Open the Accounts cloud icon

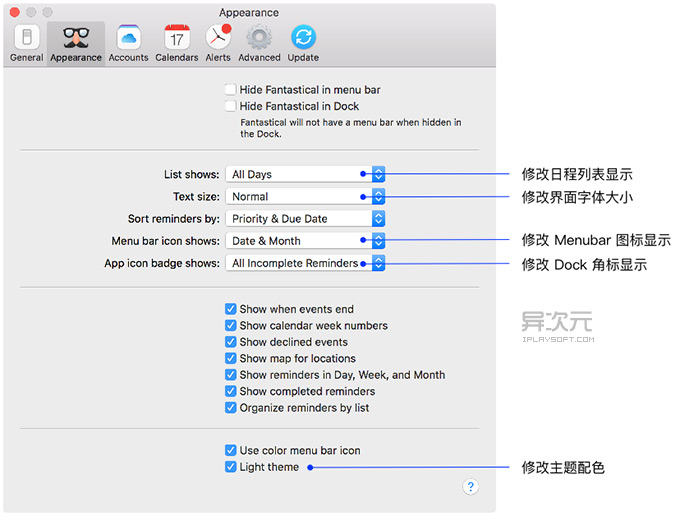128,42
